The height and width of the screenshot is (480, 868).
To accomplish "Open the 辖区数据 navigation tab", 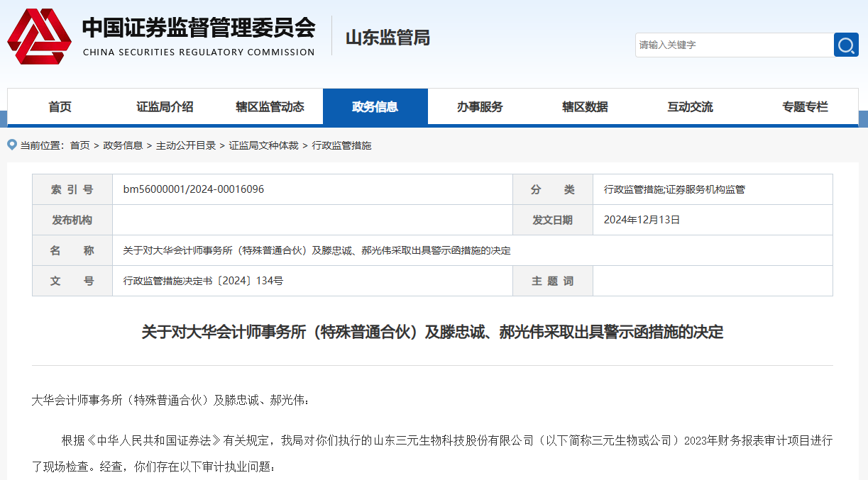I will [585, 107].
